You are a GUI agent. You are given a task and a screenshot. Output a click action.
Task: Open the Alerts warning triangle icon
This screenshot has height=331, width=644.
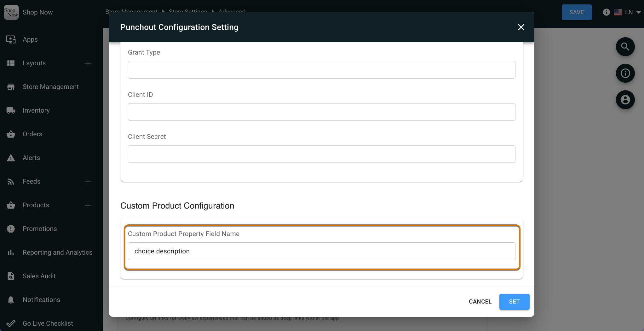[x=11, y=158]
